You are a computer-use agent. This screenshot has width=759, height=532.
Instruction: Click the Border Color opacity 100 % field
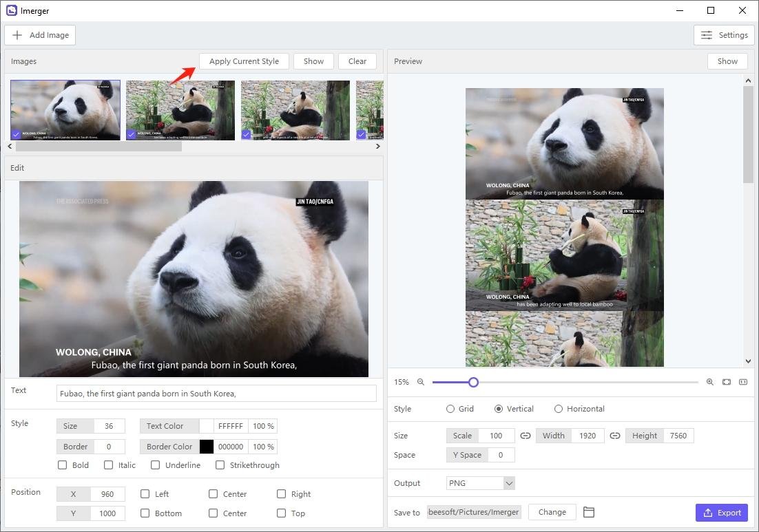[x=263, y=447]
